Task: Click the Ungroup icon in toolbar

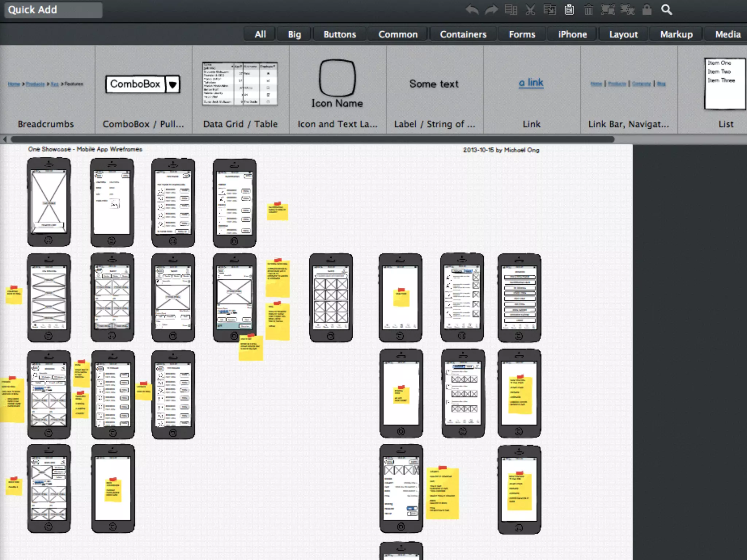Action: pyautogui.click(x=627, y=10)
